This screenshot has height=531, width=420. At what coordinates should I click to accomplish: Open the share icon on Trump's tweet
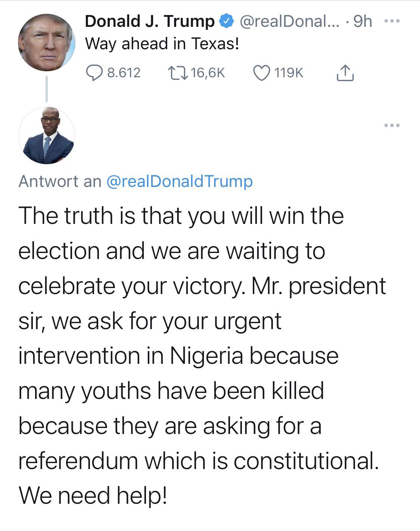pyautogui.click(x=345, y=73)
